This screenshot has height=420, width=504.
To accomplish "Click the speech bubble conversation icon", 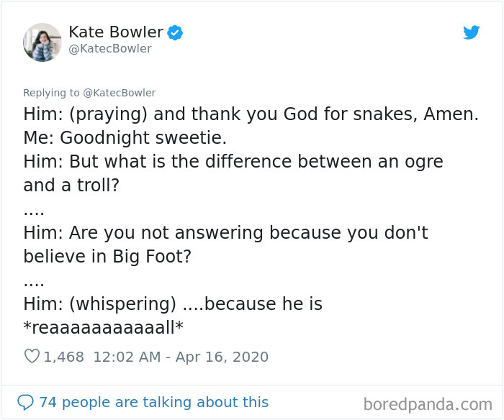I will [x=25, y=402].
